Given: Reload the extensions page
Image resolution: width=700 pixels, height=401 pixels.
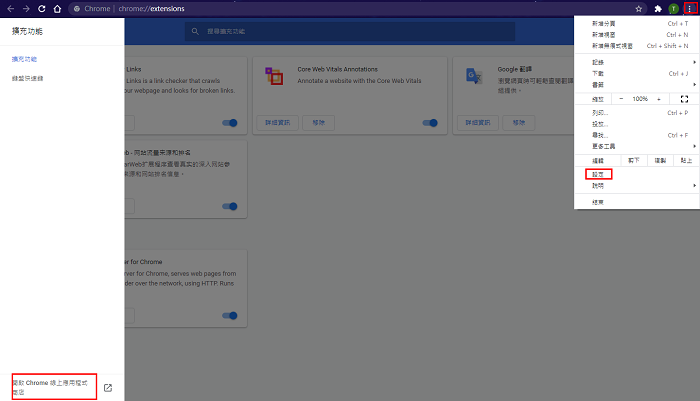Looking at the screenshot, I should coord(42,8).
